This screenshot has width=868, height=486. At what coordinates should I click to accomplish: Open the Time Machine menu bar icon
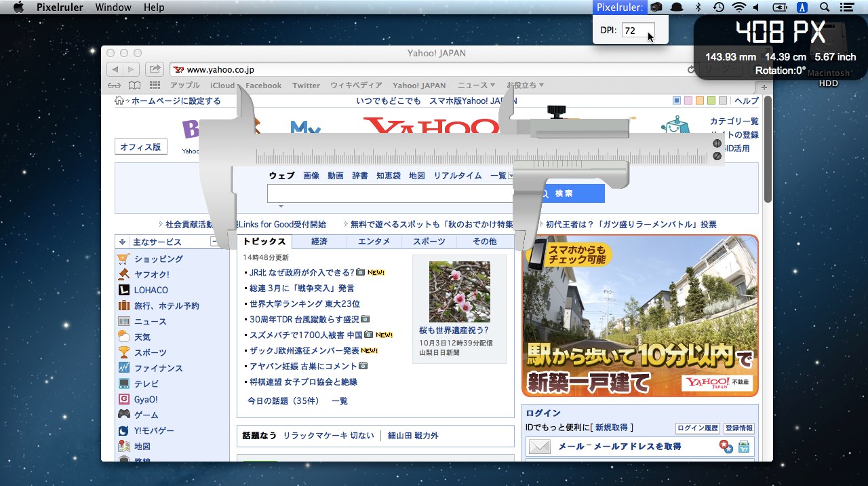tap(719, 7)
